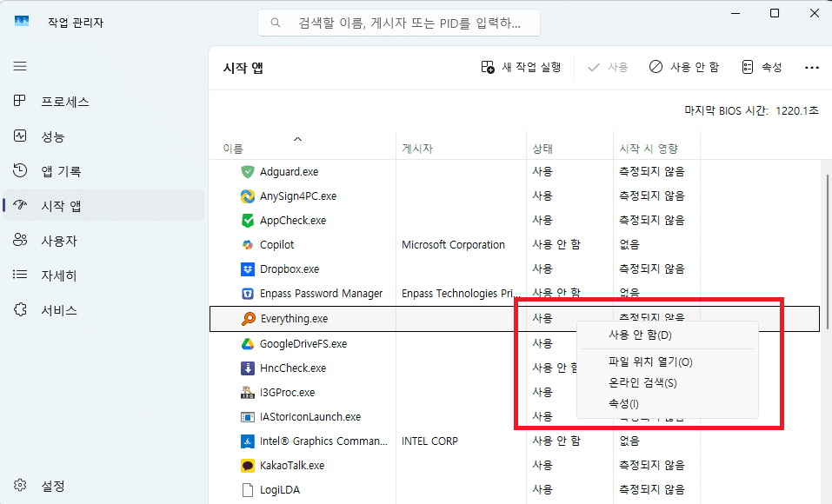Viewport: 832px width, 504px height.
Task: Select the Adguard.exe name text
Action: click(x=290, y=172)
